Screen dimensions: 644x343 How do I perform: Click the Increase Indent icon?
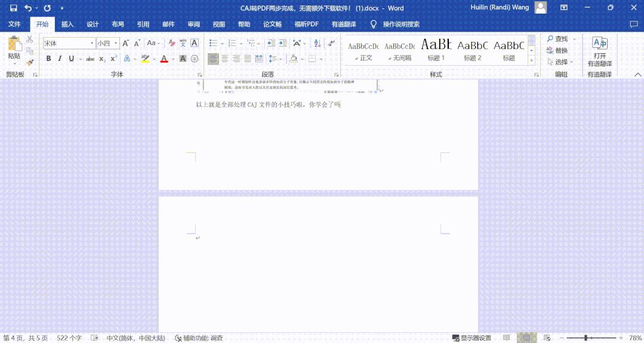click(x=283, y=43)
